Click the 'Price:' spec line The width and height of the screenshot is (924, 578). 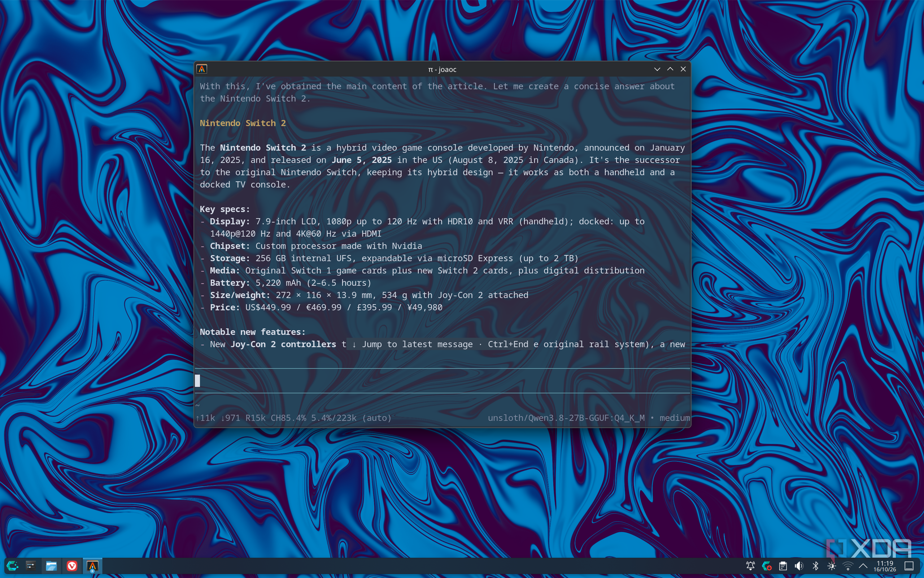point(321,307)
